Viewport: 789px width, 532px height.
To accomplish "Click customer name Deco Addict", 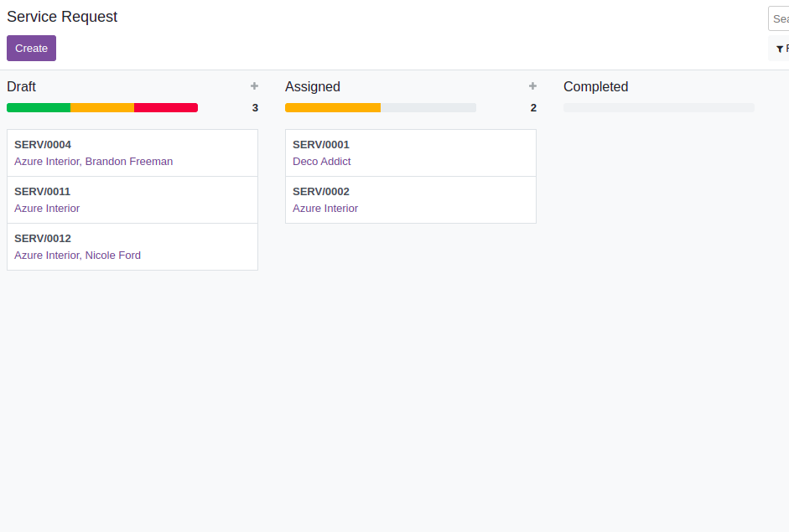I will tap(321, 162).
